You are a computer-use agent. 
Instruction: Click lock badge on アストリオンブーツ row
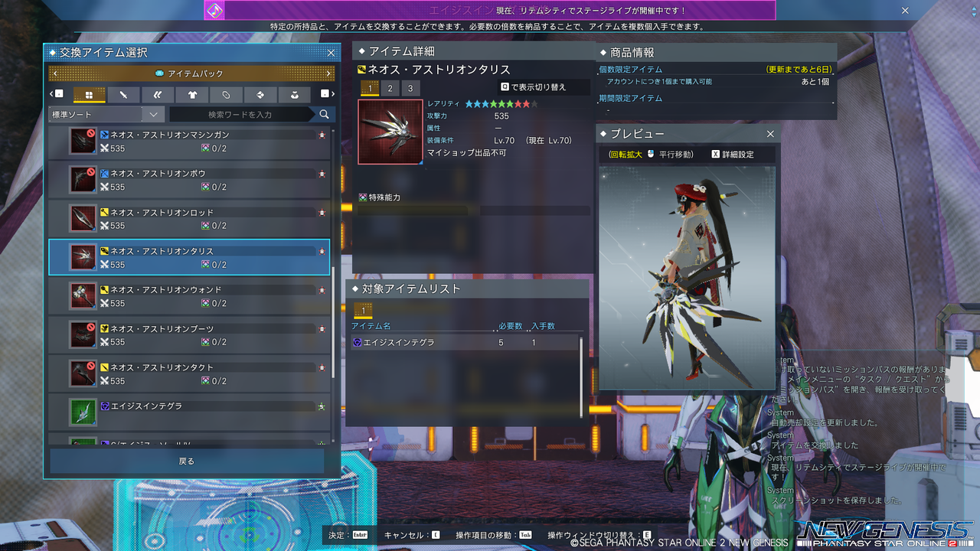(x=322, y=329)
